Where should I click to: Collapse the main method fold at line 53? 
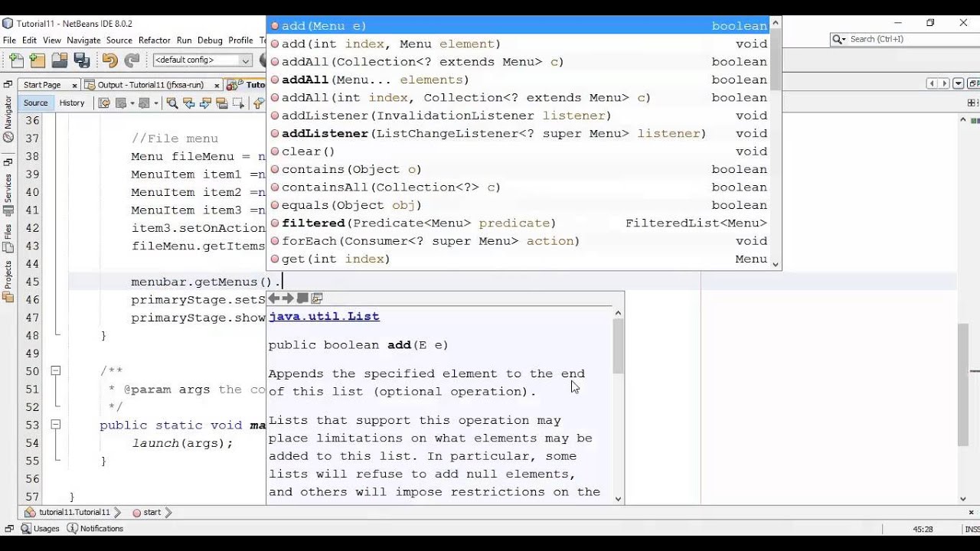[x=55, y=424]
